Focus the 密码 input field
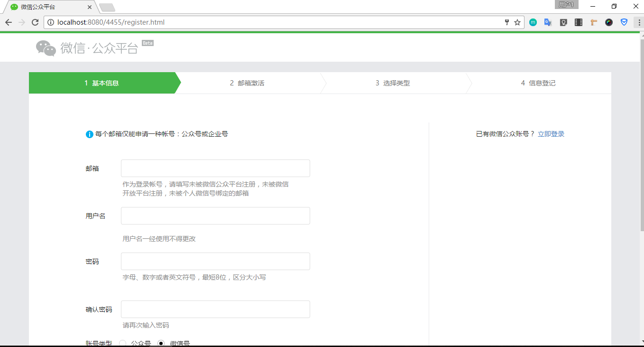Viewport: 644px width, 347px height. [x=215, y=262]
